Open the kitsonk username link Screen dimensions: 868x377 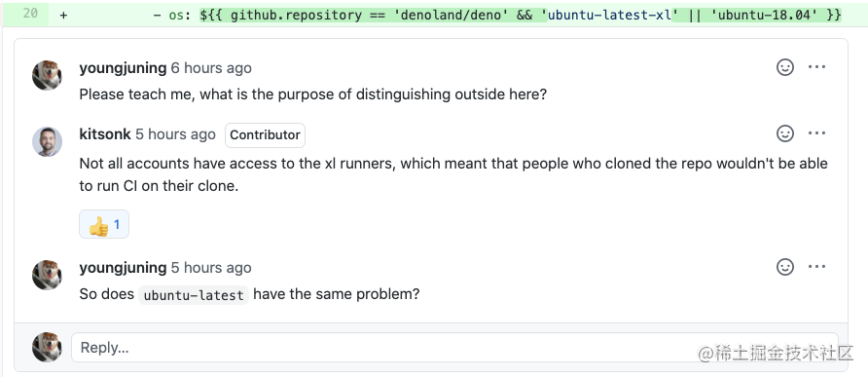pyautogui.click(x=105, y=134)
